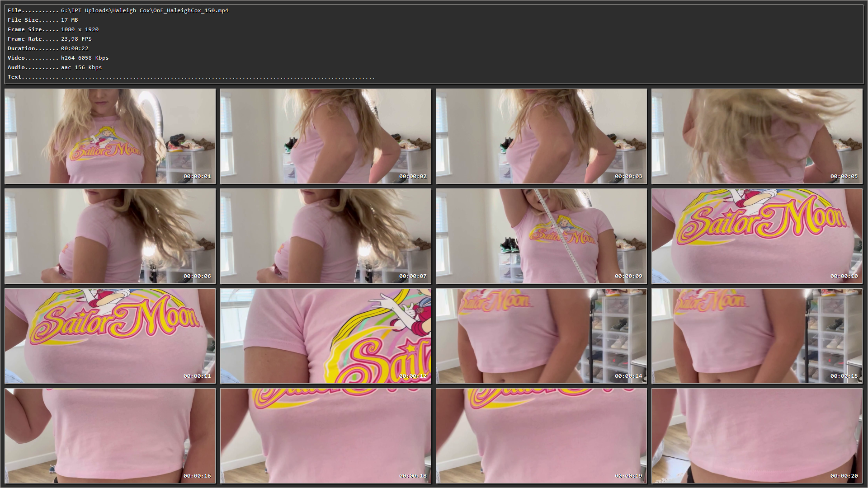This screenshot has width=868, height=488.
Task: Select the thumbnail stamped 00:00:03
Action: pos(541,136)
